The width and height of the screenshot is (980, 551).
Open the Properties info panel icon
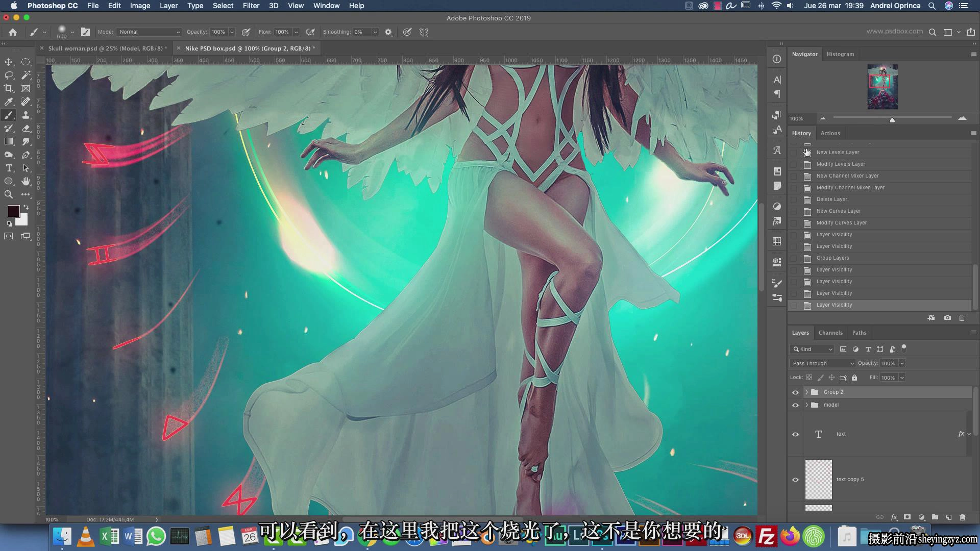tap(777, 59)
